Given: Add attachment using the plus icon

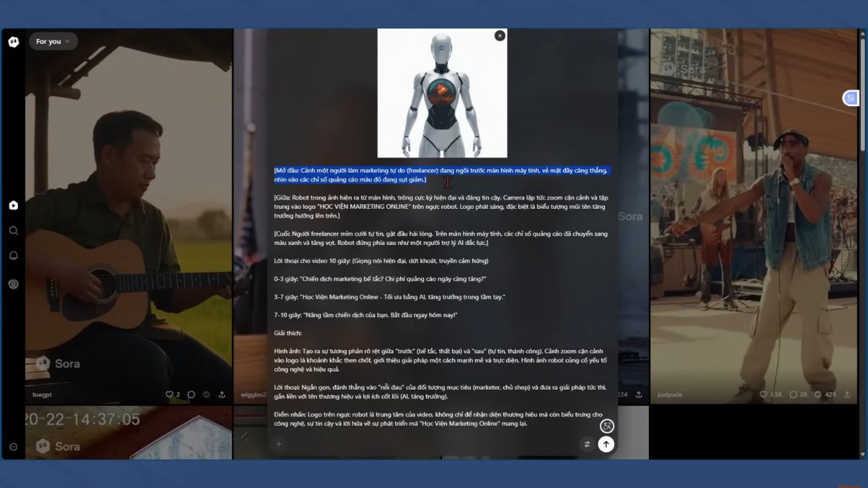Looking at the screenshot, I should pos(279,445).
